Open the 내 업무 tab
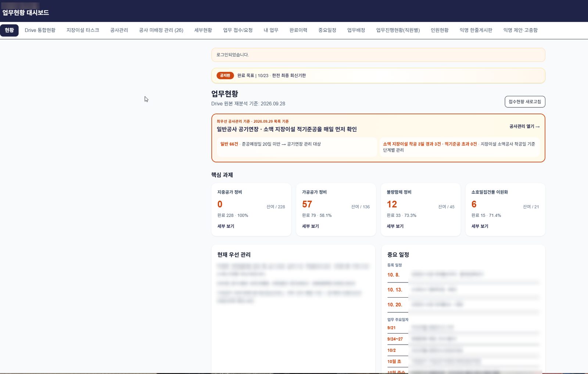Image resolution: width=588 pixels, height=374 pixels. click(x=271, y=30)
